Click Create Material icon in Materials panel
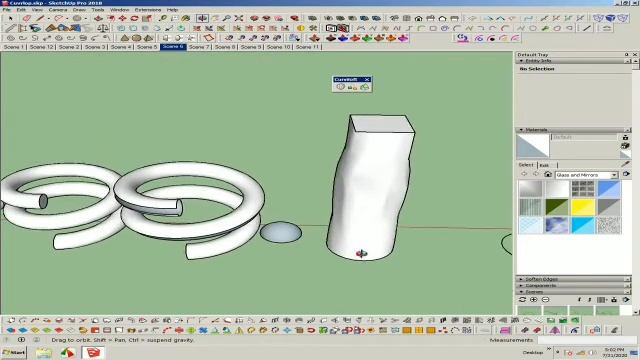 (625, 145)
